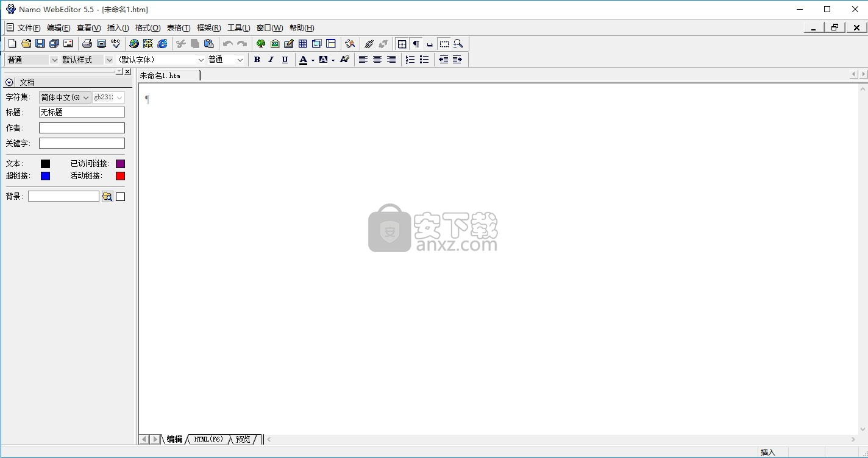Screen dimensions: 868x458
Task: Open the 格式(O) menu
Action: (x=148, y=28)
